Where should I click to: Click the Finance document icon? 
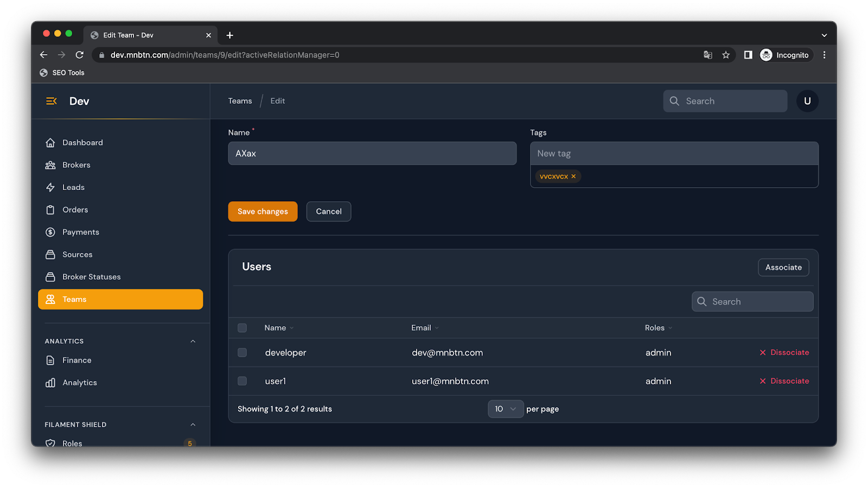pyautogui.click(x=50, y=360)
